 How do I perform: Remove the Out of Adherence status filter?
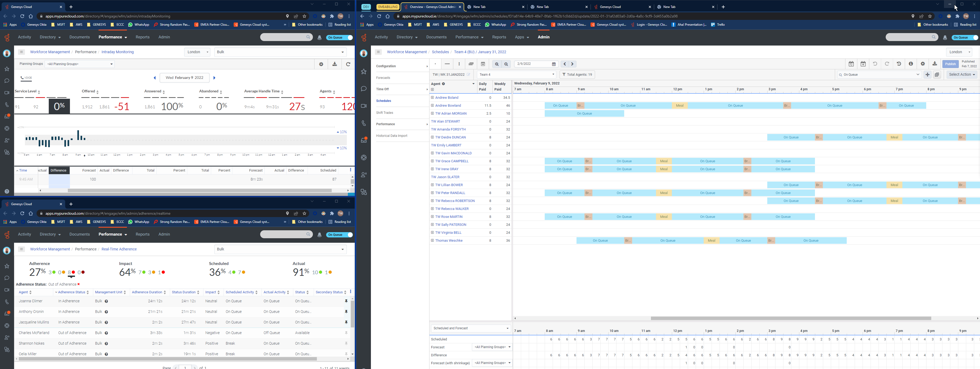(78, 284)
